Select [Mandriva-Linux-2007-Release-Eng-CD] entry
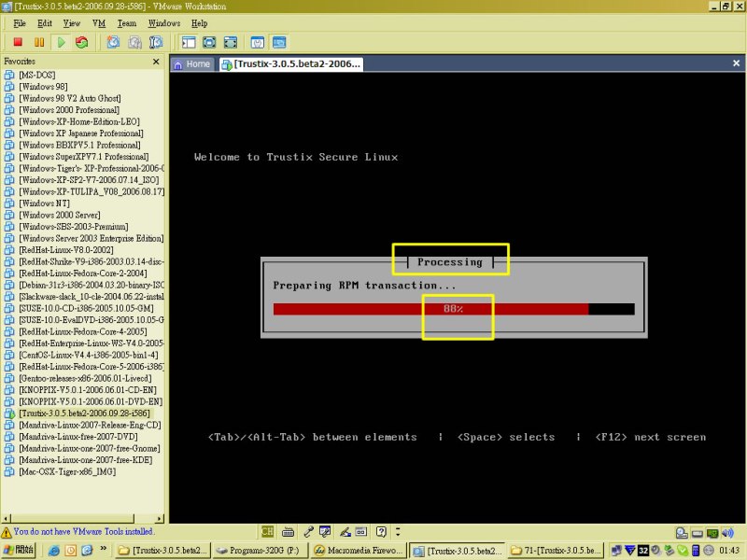Viewport: 747px width, 560px height. [x=90, y=425]
